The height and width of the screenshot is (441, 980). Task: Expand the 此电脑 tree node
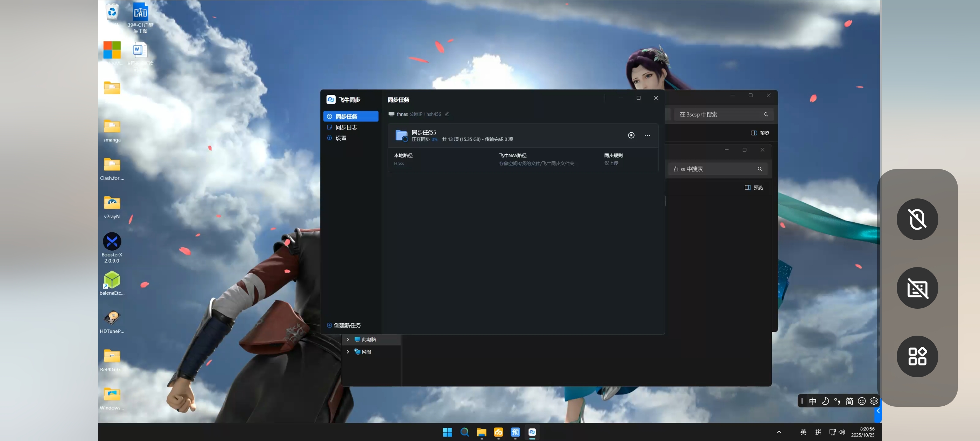[x=348, y=339]
